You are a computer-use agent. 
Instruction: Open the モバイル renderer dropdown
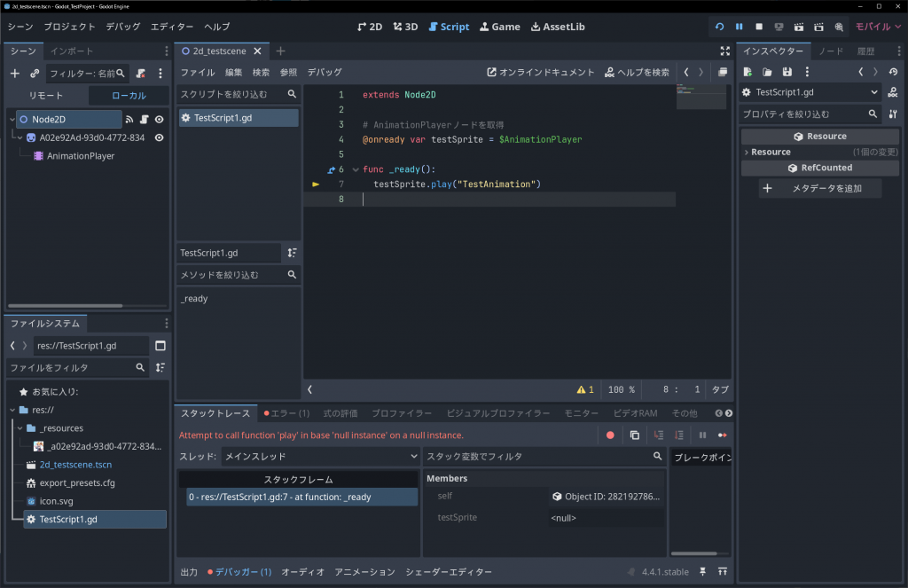[878, 27]
